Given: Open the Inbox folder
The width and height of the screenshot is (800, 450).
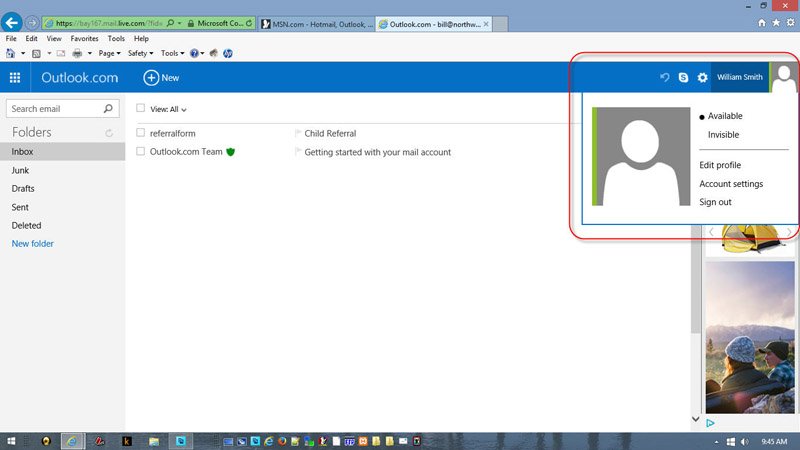Looking at the screenshot, I should pos(62,152).
